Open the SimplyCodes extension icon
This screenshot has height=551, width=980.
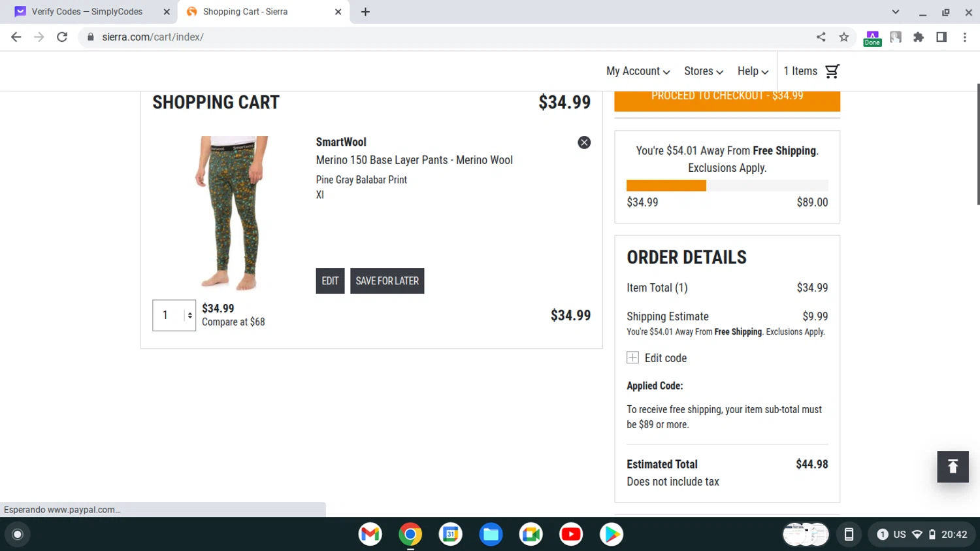[x=872, y=38]
